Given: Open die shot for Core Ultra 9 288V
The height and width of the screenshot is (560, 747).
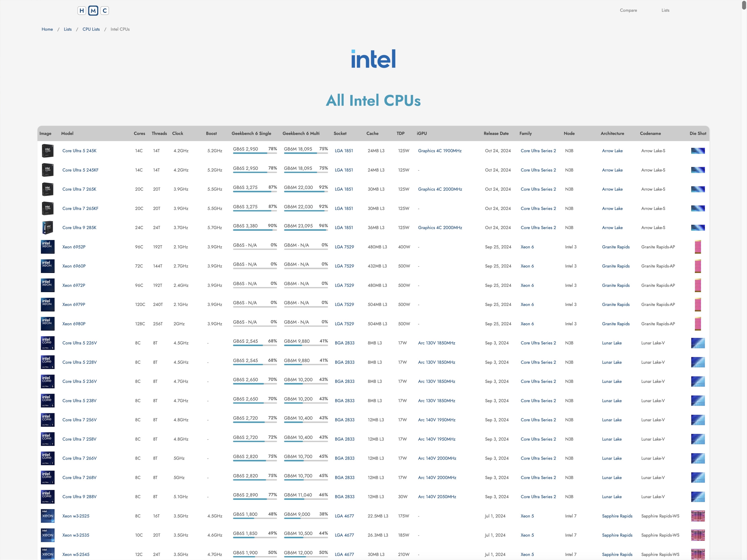Looking at the screenshot, I should click(x=698, y=496).
